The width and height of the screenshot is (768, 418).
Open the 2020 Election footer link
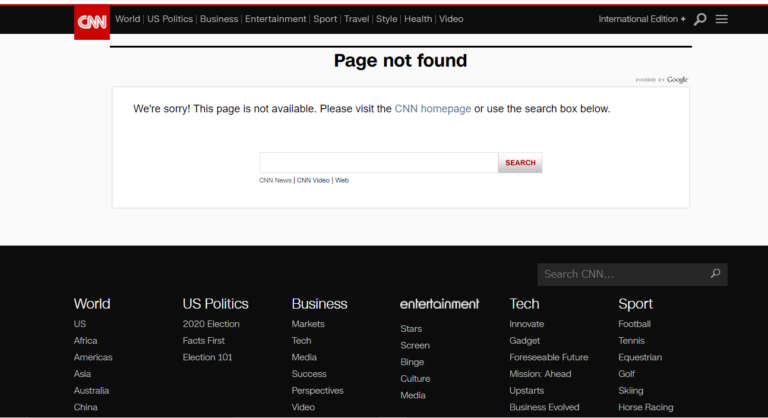click(x=211, y=324)
